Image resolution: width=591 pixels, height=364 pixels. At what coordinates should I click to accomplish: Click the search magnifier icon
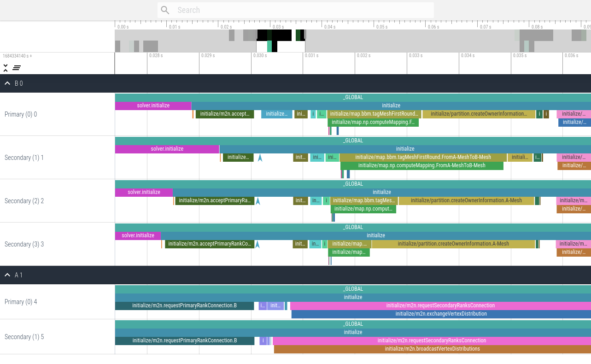164,10
